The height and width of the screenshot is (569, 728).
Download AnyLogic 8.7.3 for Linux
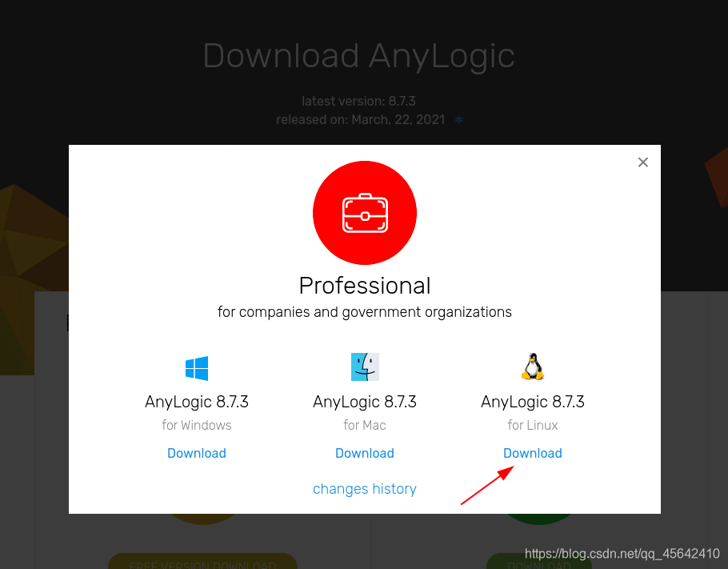[533, 453]
